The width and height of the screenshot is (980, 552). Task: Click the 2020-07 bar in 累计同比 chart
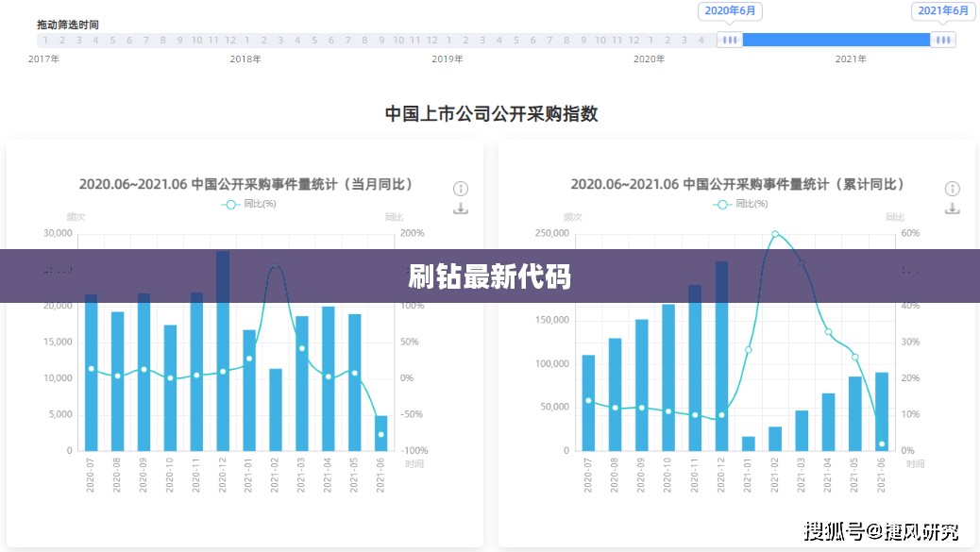pyautogui.click(x=588, y=403)
